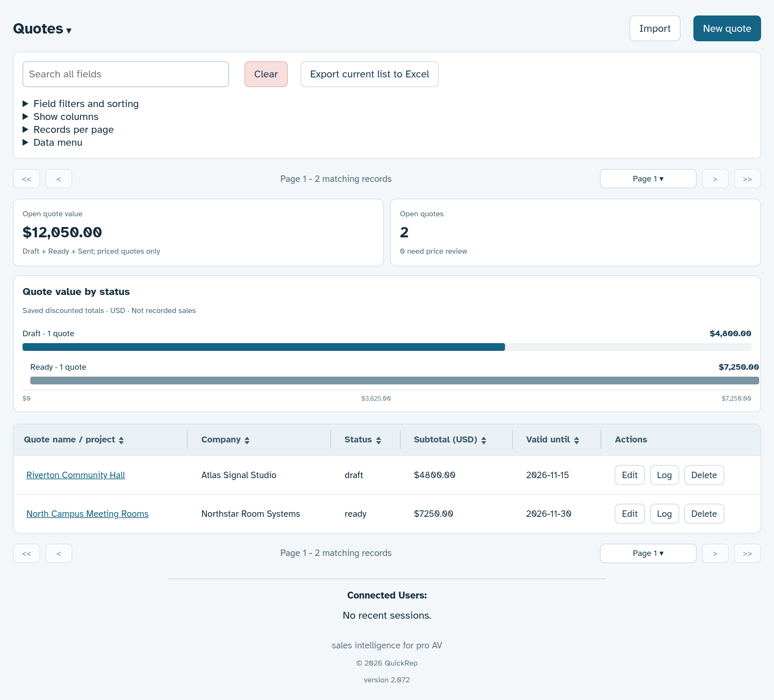Edit the Riverton Community Hall quote

coord(630,475)
